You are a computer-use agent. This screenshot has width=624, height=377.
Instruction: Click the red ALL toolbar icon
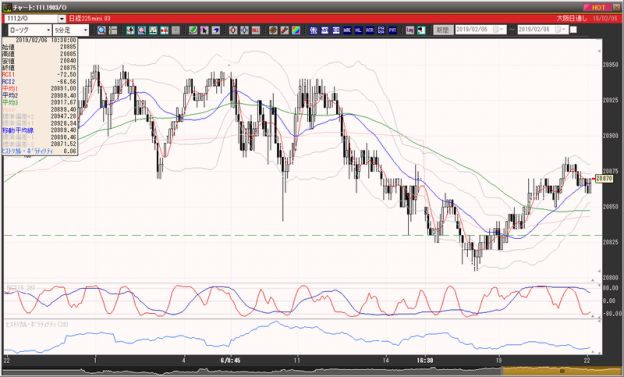tap(256, 30)
